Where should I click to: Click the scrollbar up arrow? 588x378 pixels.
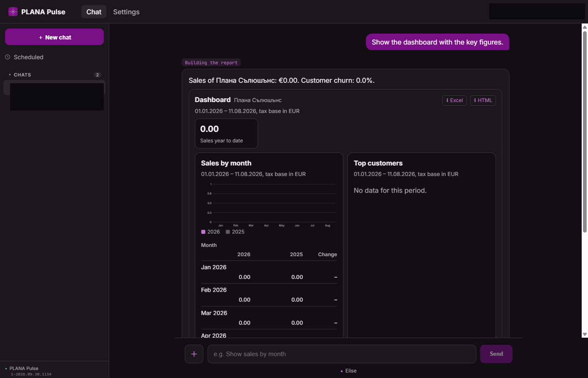click(x=585, y=27)
